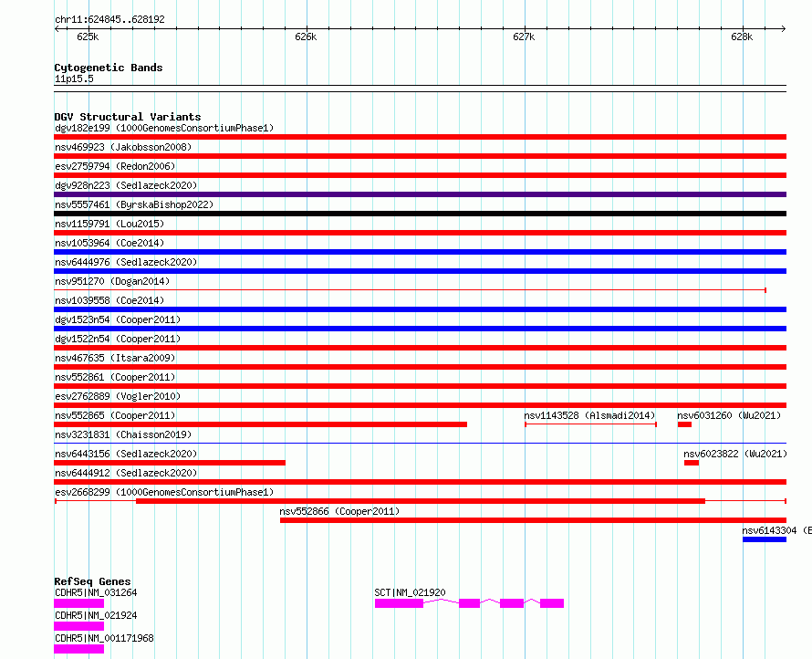Click the RefSeq Genes track title
Screen dimensions: 812x659
(x=92, y=581)
